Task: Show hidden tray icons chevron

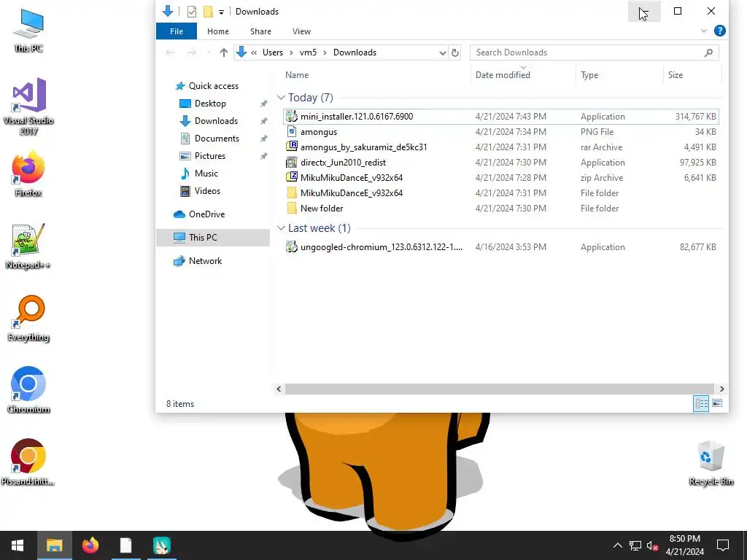Action: (617, 545)
